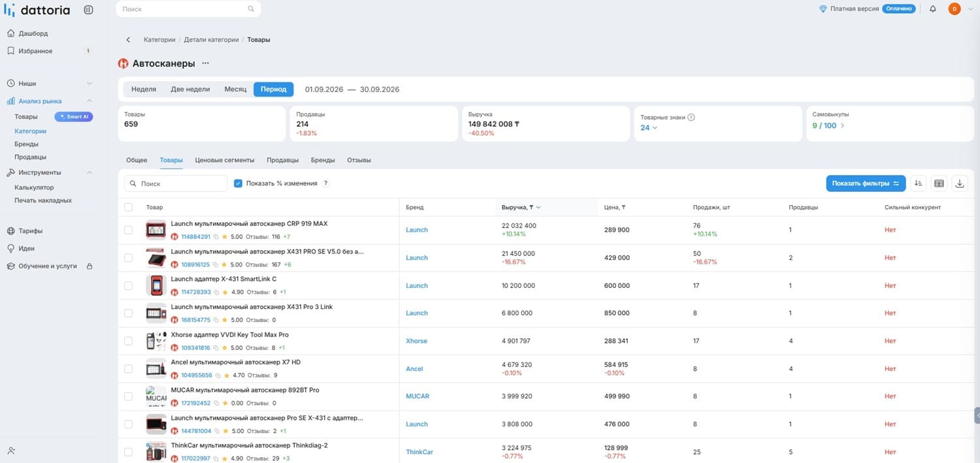The width and height of the screenshot is (980, 463).
Task: Click the bottom-left user profile icon
Action: click(11, 451)
